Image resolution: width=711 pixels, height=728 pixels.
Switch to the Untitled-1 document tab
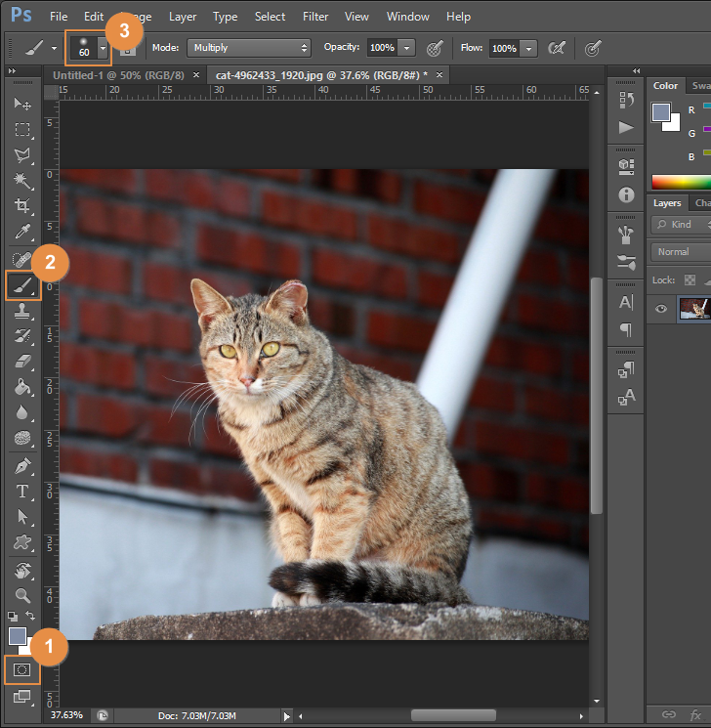point(118,75)
